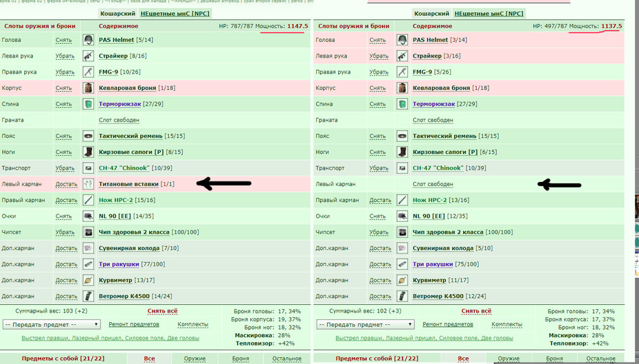This screenshot has width=639, height=364.
Task: Click Мощность value 1137.5 in right panel
Action: (x=612, y=26)
